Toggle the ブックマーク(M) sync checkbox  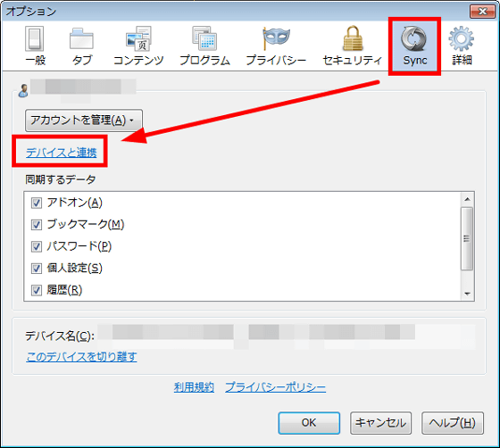(36, 225)
